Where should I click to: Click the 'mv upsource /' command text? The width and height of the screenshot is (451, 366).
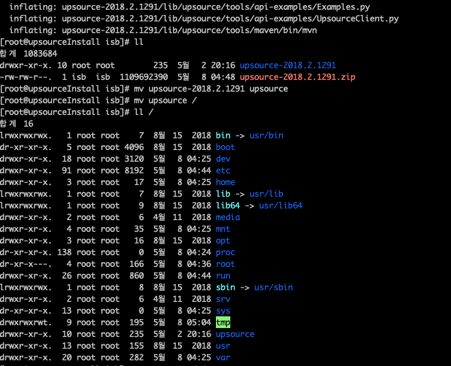(165, 100)
